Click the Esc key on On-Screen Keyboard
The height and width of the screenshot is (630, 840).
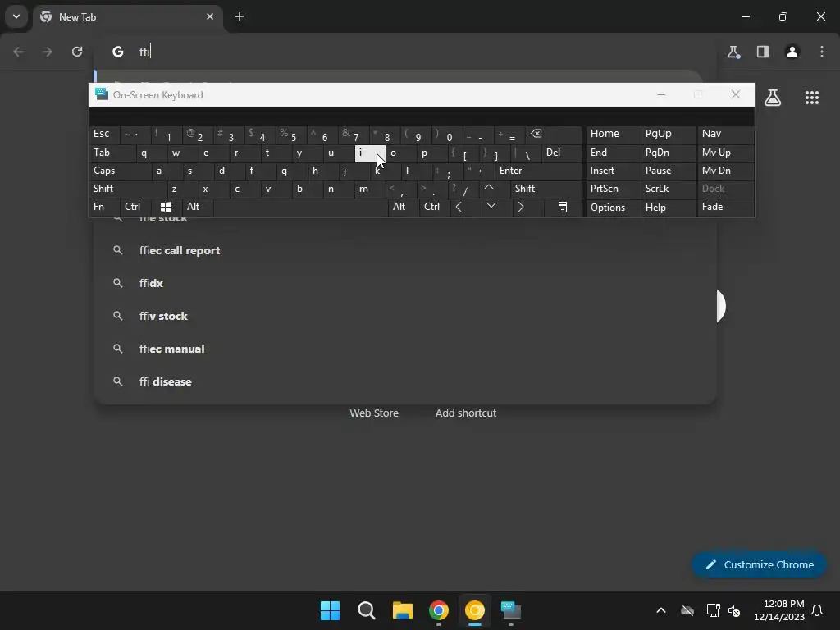[x=104, y=134]
